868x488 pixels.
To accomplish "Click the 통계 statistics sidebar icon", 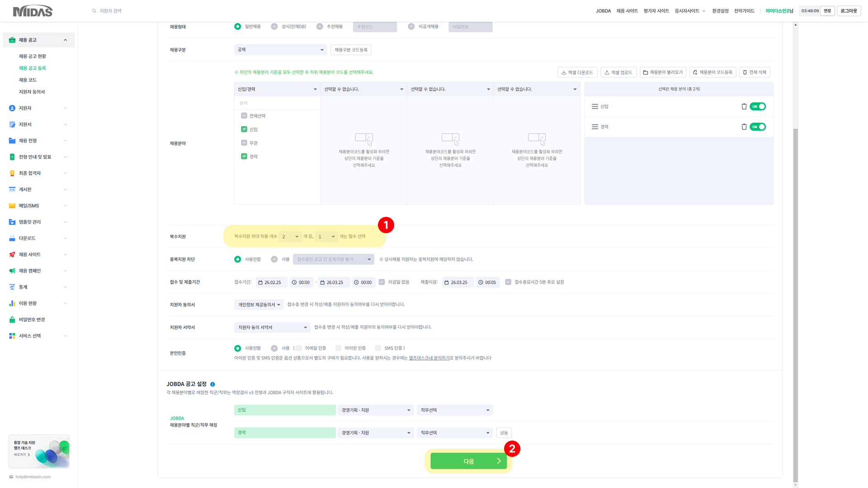I will click(x=12, y=287).
